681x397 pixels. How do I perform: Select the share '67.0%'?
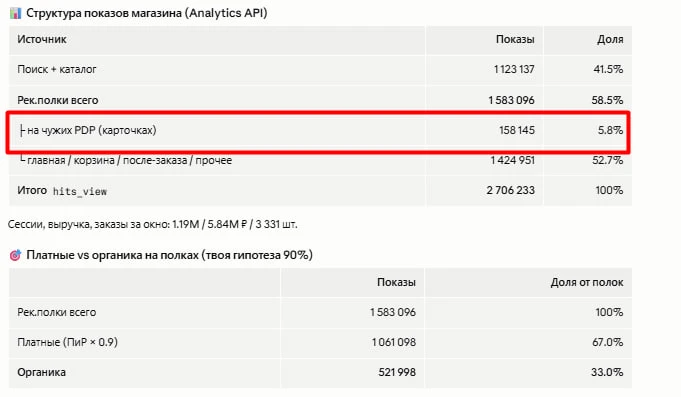click(x=608, y=342)
